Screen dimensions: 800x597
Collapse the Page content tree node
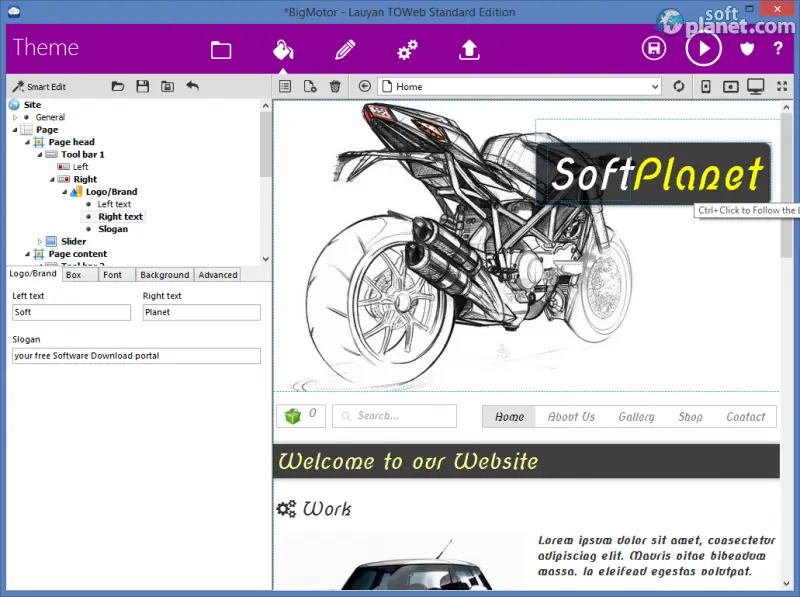click(x=27, y=254)
